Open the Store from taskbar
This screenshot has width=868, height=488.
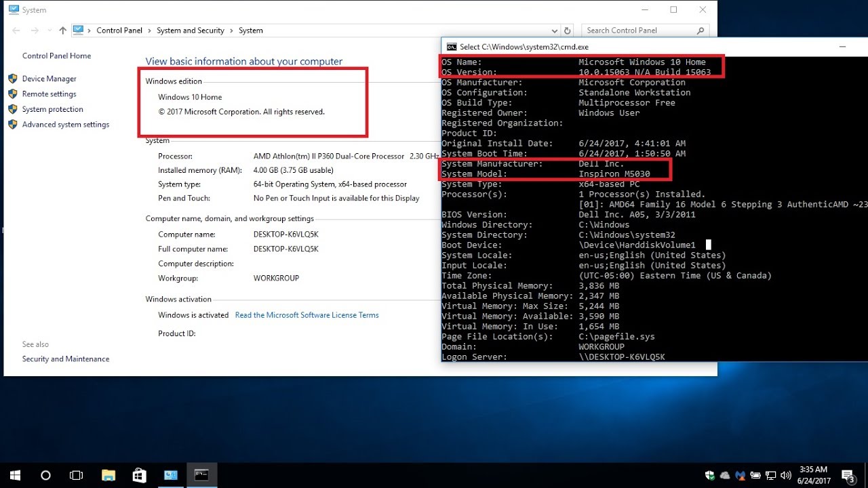(x=139, y=475)
